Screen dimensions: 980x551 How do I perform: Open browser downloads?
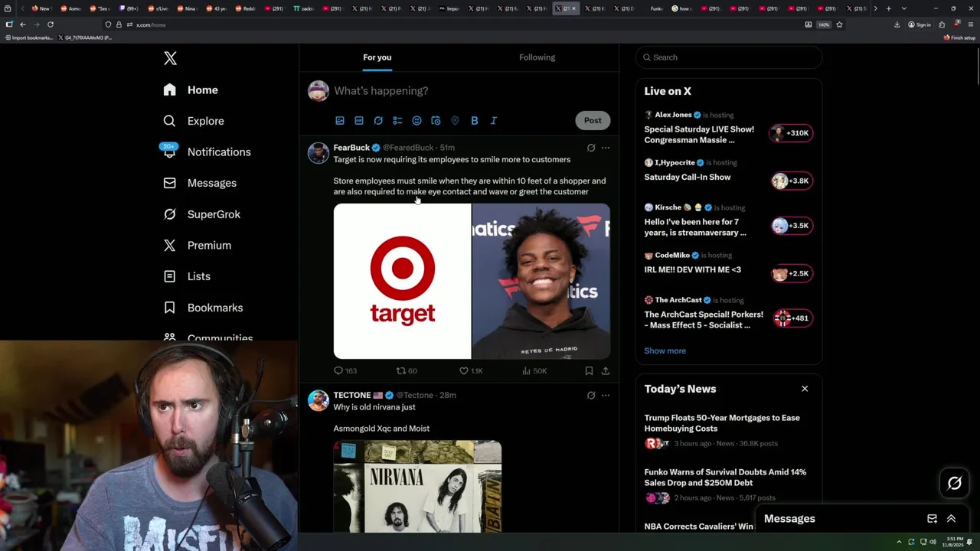[x=897, y=24]
